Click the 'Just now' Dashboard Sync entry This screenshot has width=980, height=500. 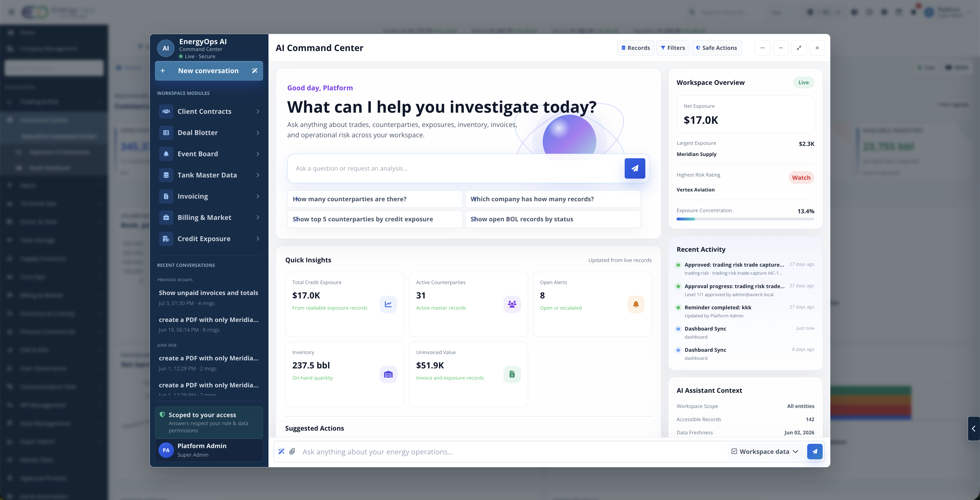(745, 333)
